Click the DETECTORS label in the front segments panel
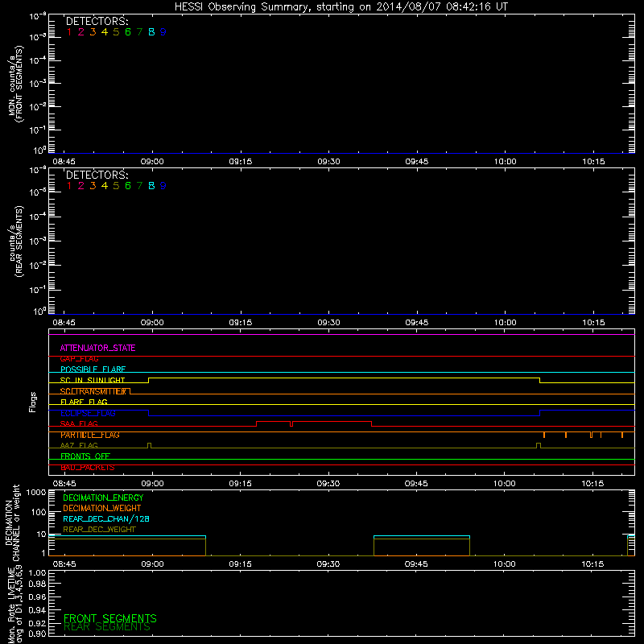The width and height of the screenshot is (644, 644). [97, 22]
